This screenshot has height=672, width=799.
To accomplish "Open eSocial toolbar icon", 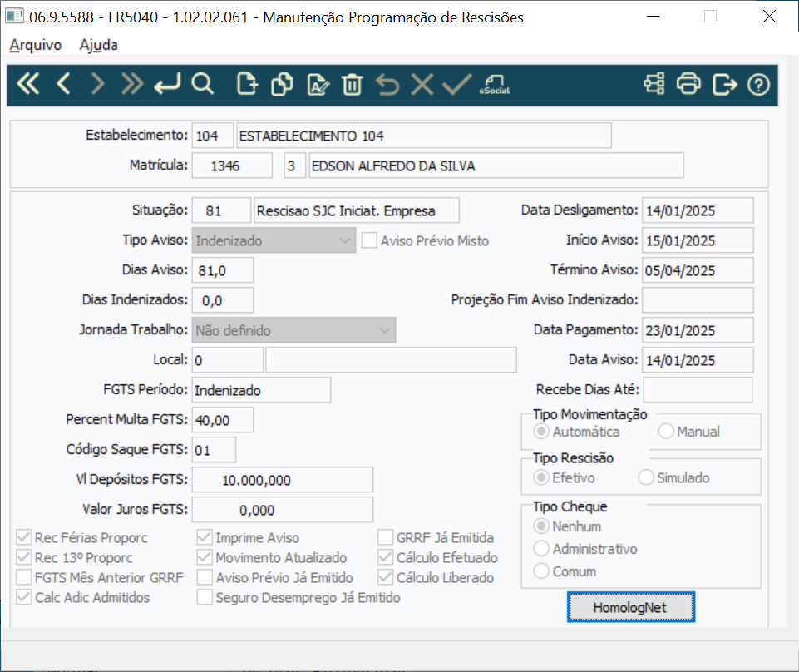I will point(494,84).
